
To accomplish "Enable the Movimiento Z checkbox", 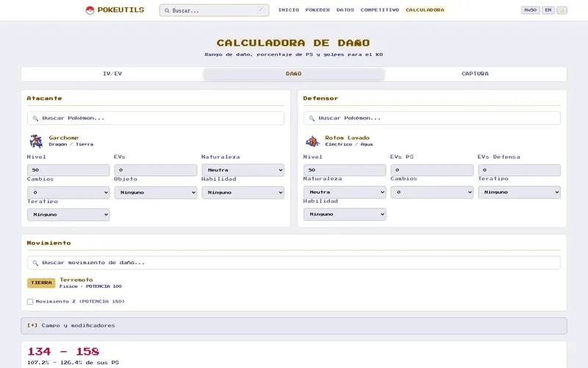I will [30, 302].
